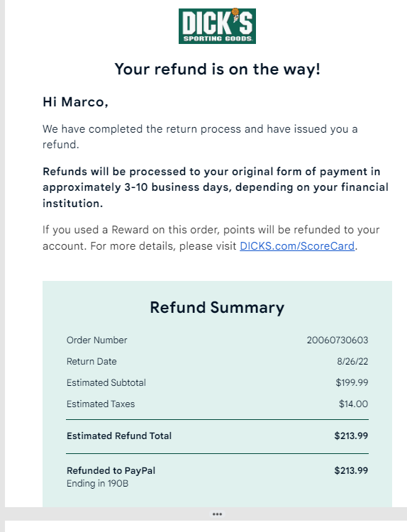Image resolution: width=407 pixels, height=532 pixels.
Task: Select the $213.99 Estimated Refund Total amount
Action: 352,436
